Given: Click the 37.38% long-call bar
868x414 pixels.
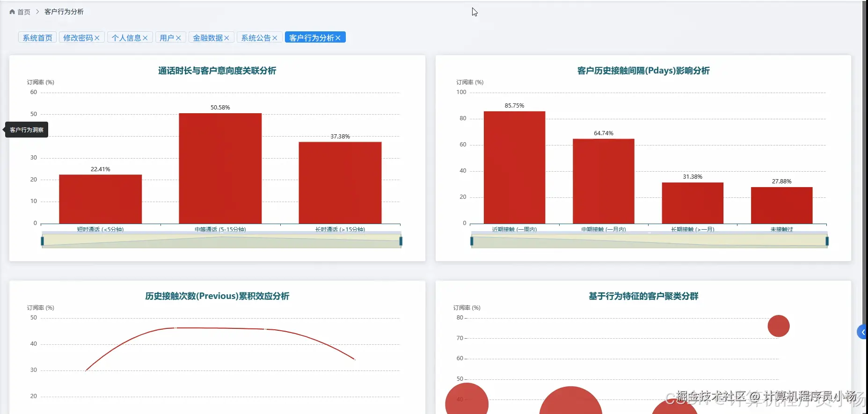Looking at the screenshot, I should [340, 183].
